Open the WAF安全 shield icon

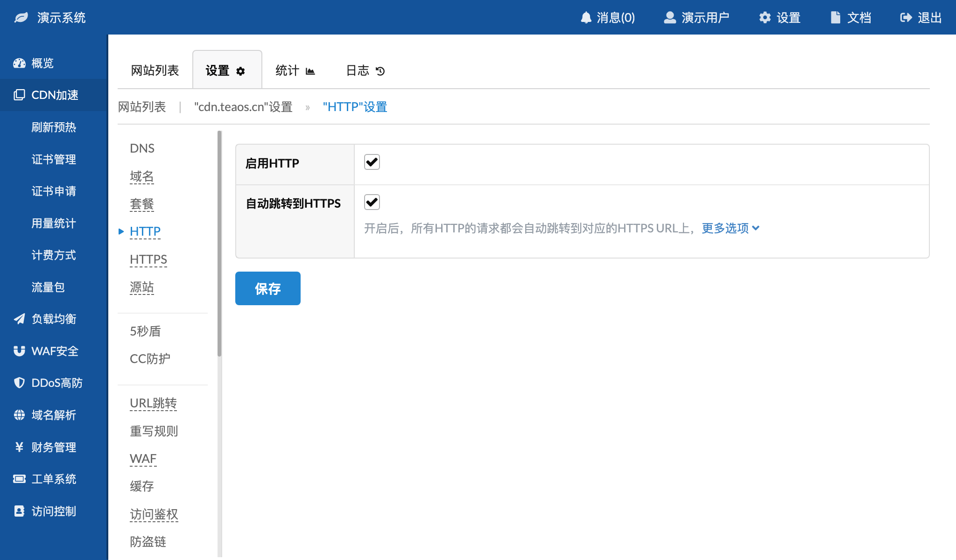pyautogui.click(x=19, y=351)
